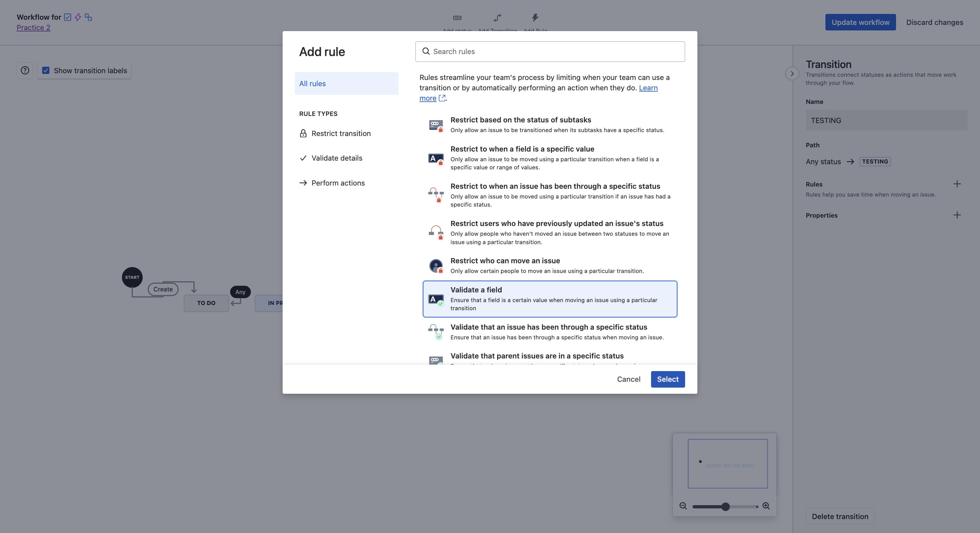Click the Add status toolbar icon
Viewport: 980px width, 533px height.
(x=457, y=18)
